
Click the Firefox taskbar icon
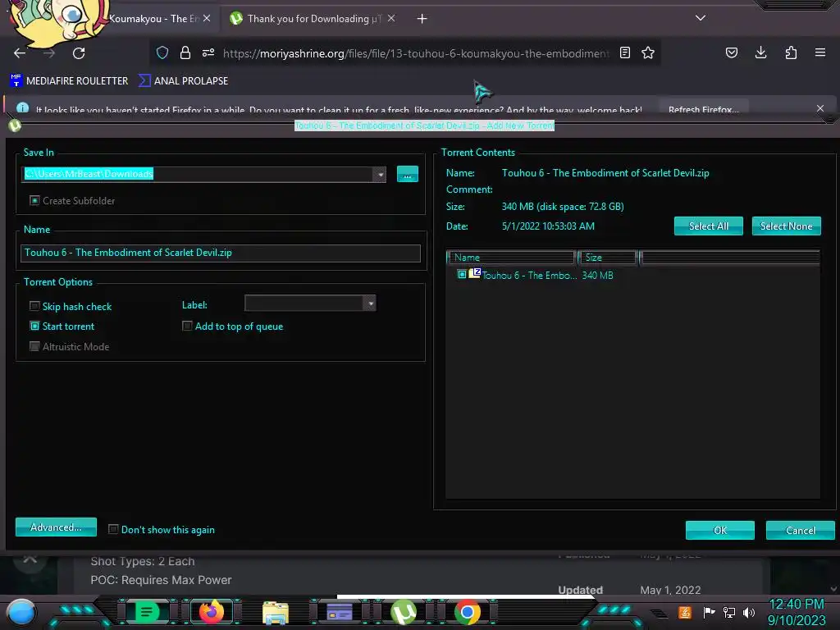pyautogui.click(x=211, y=612)
